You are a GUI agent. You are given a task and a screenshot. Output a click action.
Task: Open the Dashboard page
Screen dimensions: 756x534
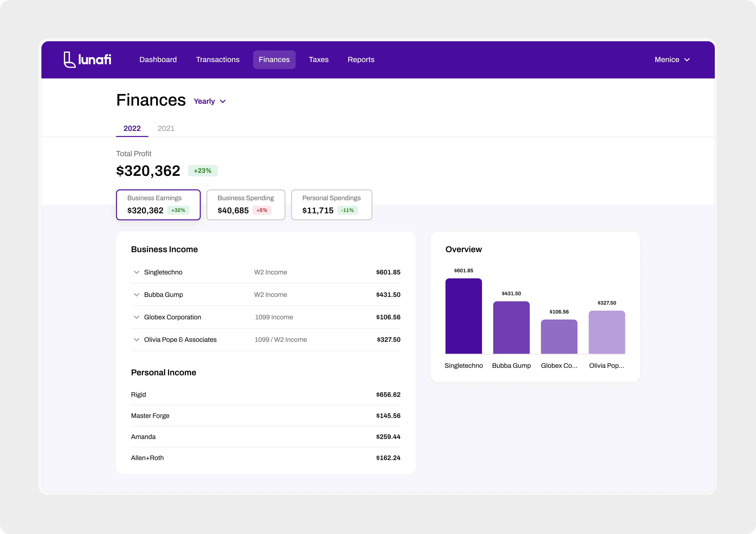tap(158, 60)
